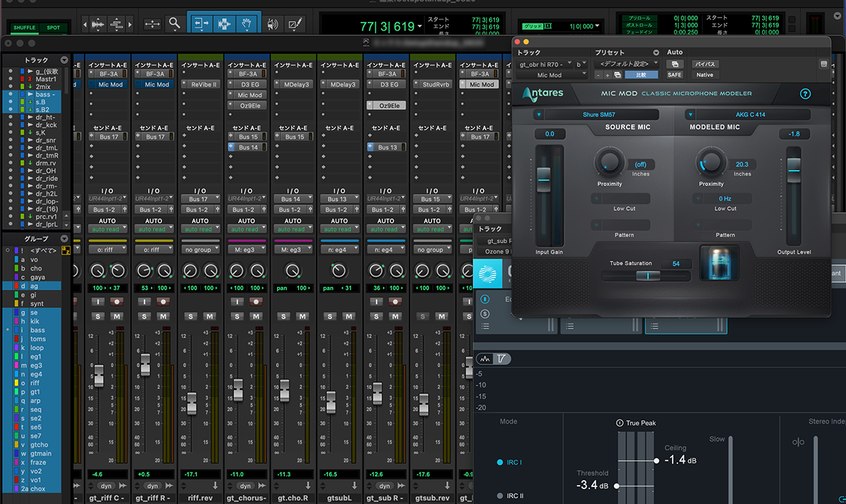
Task: Mute the gt_riff C track
Action: [117, 316]
